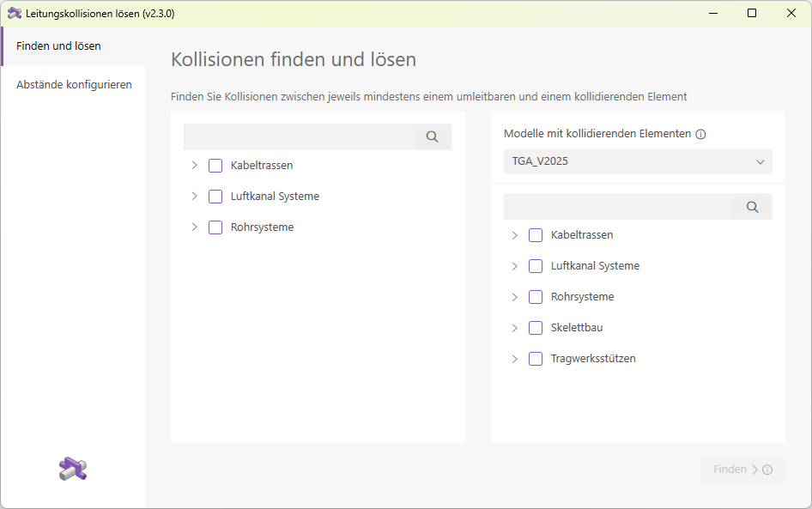Expand Luftkanal Systeme in the right panel

click(515, 265)
